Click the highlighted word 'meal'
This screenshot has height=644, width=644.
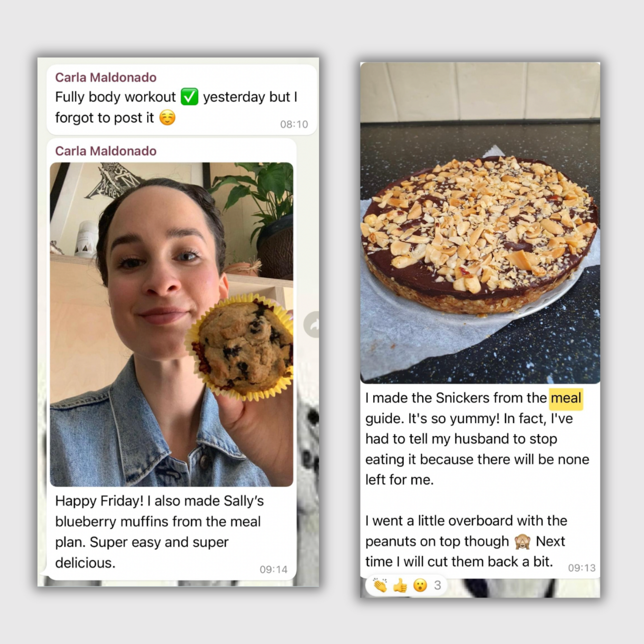[566, 398]
